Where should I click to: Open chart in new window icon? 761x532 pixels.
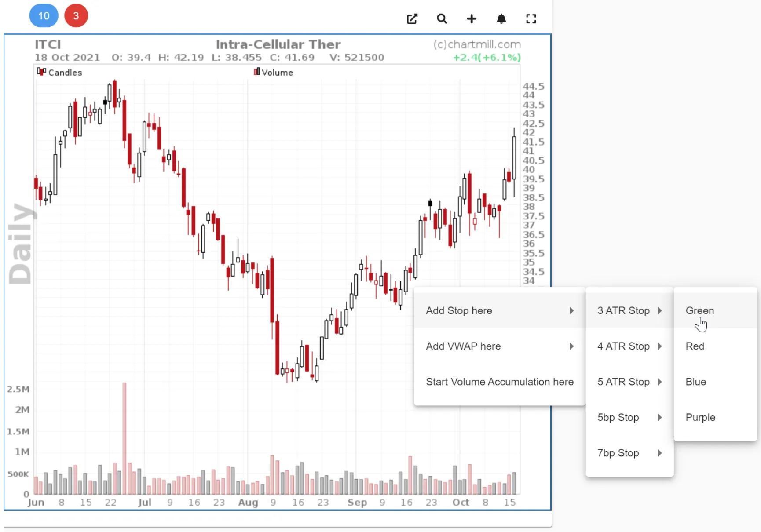pos(412,19)
